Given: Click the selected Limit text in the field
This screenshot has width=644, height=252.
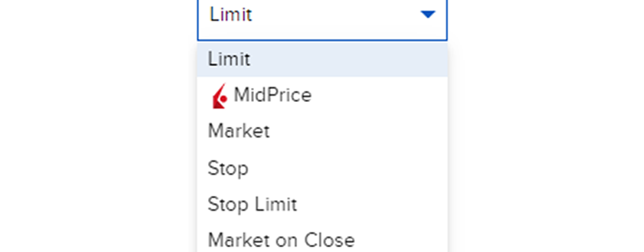Looking at the screenshot, I should pyautogui.click(x=231, y=15).
